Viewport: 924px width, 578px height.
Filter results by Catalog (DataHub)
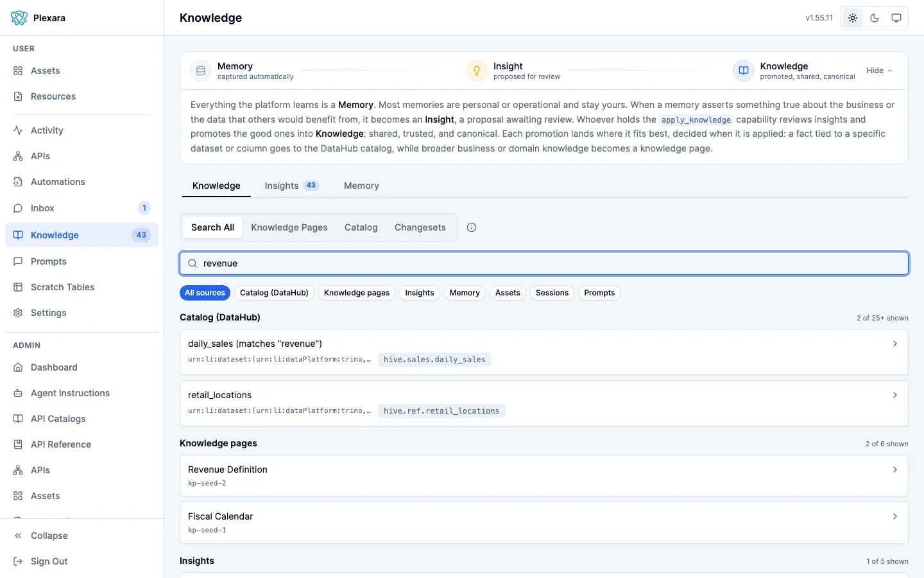tap(274, 293)
